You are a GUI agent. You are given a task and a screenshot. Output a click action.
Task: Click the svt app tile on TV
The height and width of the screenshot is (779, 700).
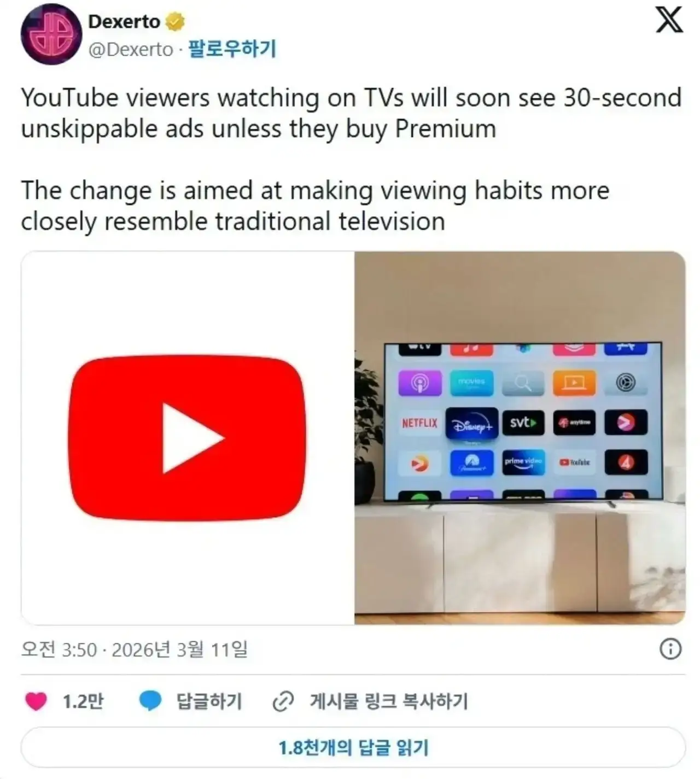[x=523, y=423]
